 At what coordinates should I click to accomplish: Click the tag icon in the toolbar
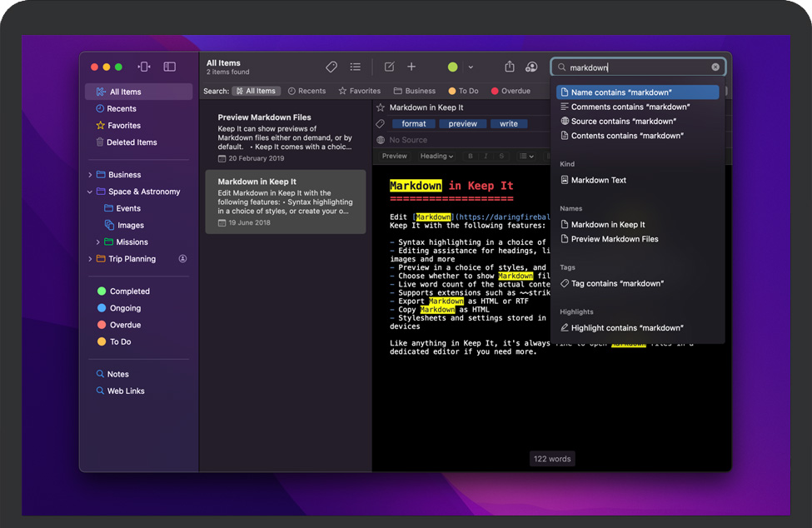331,67
